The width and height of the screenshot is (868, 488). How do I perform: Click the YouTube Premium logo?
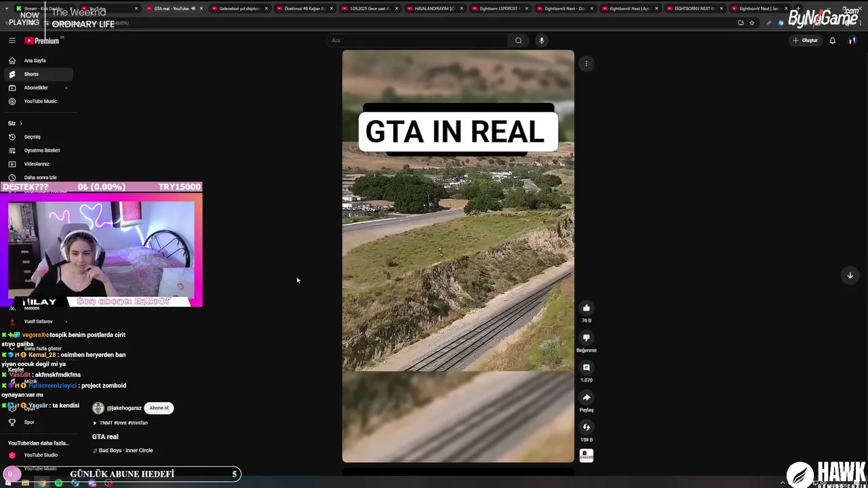[x=42, y=41]
